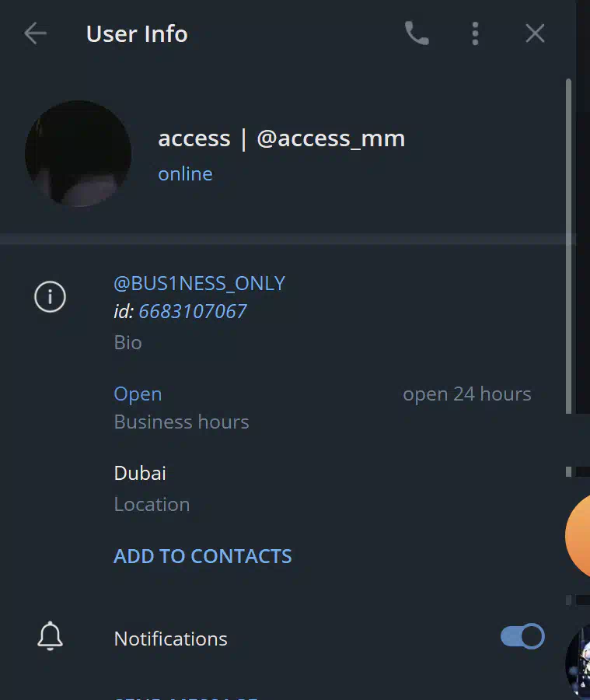Screen dimensions: 590x700
Task: Click the "open 24 hours" text
Action: (x=467, y=394)
